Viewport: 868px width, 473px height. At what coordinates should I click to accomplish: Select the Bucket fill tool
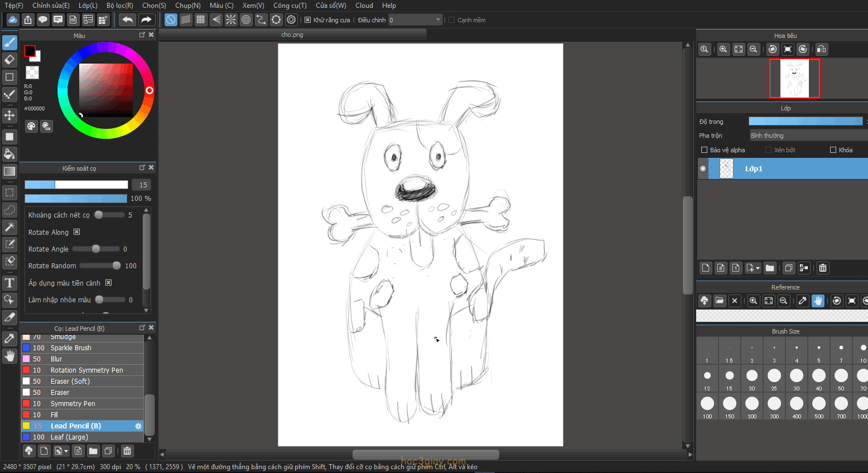click(9, 154)
